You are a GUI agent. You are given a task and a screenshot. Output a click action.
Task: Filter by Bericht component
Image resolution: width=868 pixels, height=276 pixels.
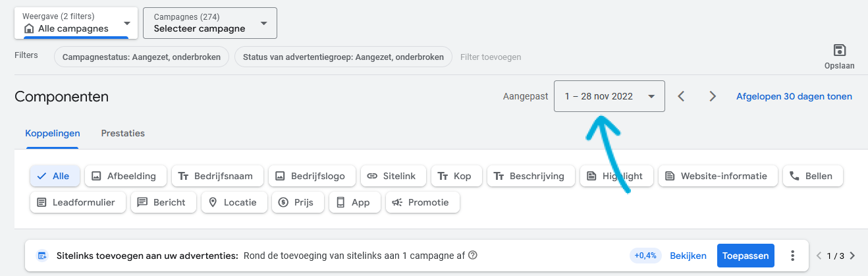click(x=163, y=202)
